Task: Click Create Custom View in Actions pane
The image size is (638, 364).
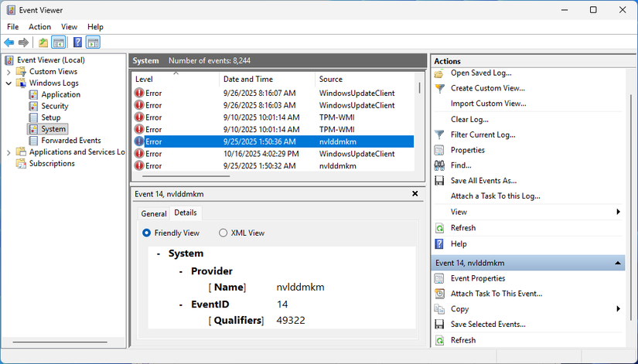Action: 487,88
